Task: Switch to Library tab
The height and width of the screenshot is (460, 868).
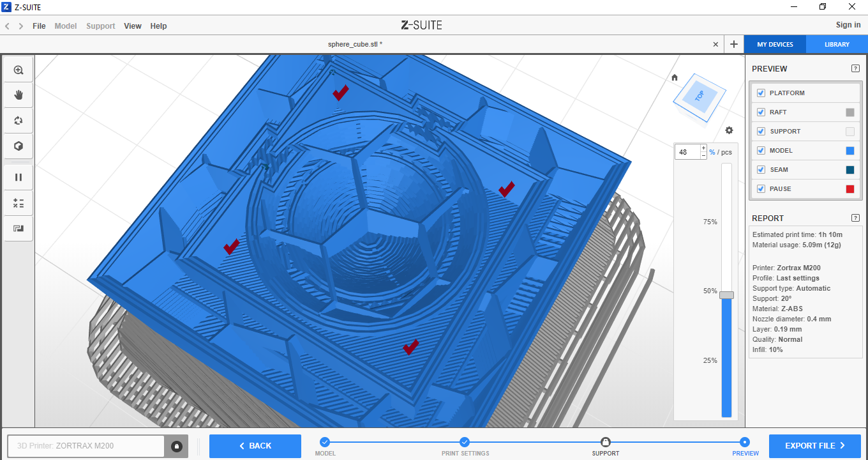Action: 837,45
